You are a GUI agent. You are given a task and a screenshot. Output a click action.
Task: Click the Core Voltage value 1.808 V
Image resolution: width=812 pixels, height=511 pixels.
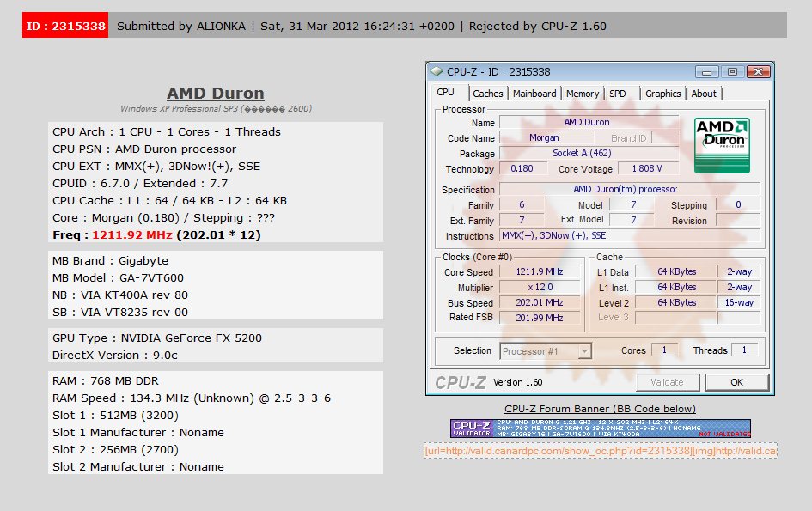647,169
